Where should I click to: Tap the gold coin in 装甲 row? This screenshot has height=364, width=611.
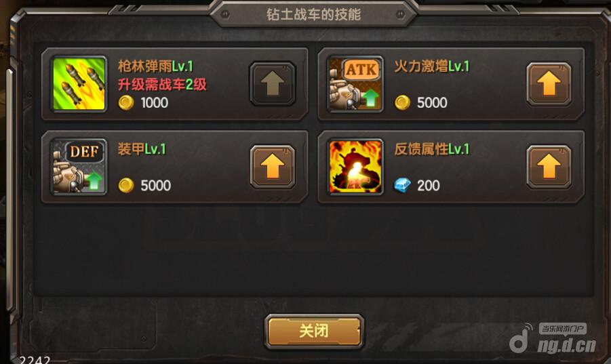[x=126, y=185]
